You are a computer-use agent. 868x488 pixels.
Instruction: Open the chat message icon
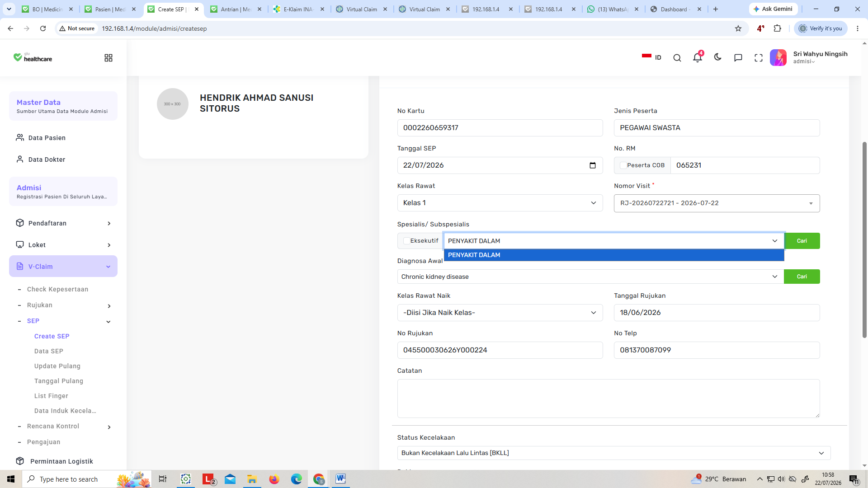tap(738, 58)
